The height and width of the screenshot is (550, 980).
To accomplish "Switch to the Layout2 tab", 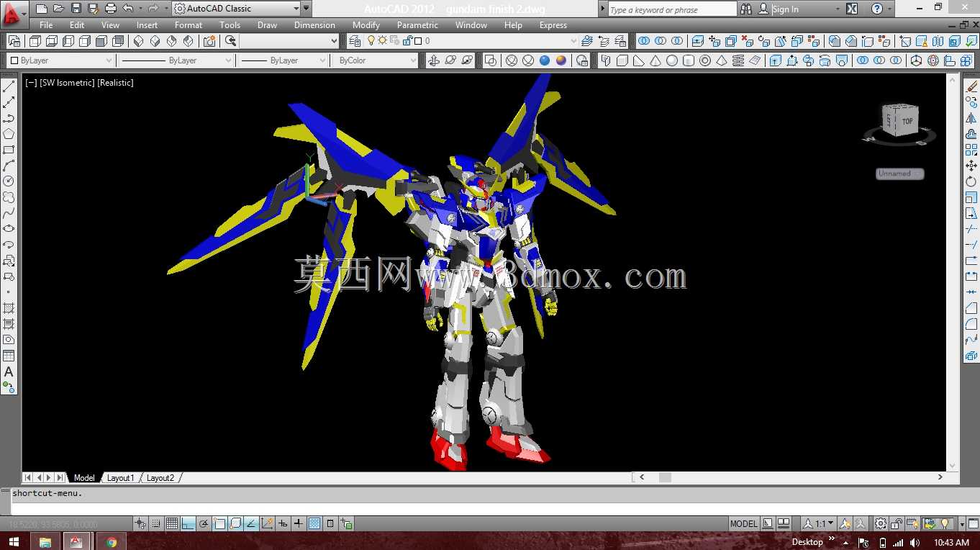I will tap(160, 478).
